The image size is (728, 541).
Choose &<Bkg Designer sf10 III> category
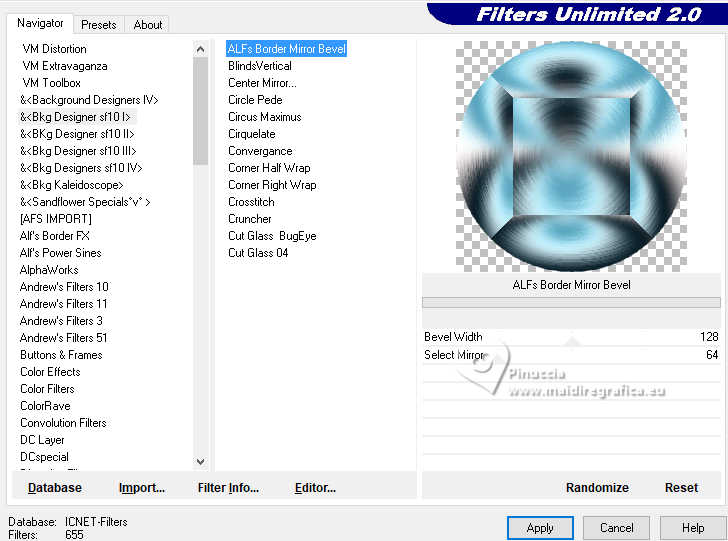(x=78, y=151)
